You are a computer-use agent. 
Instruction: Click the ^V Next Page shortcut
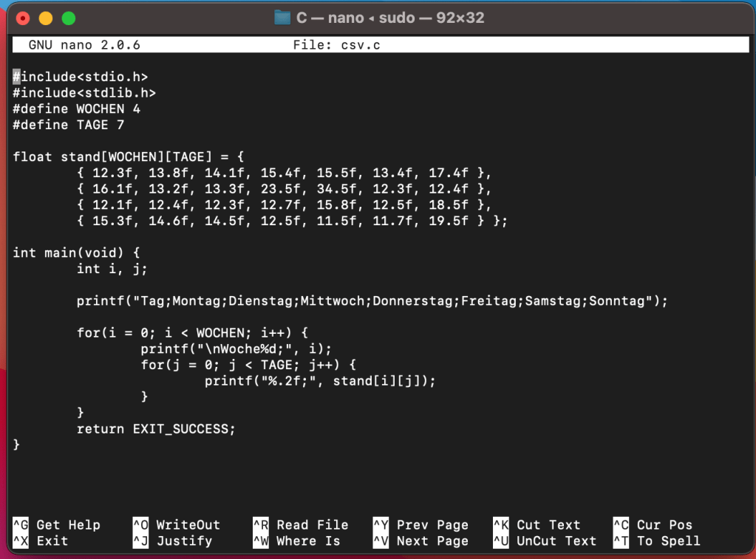pyautogui.click(x=420, y=541)
